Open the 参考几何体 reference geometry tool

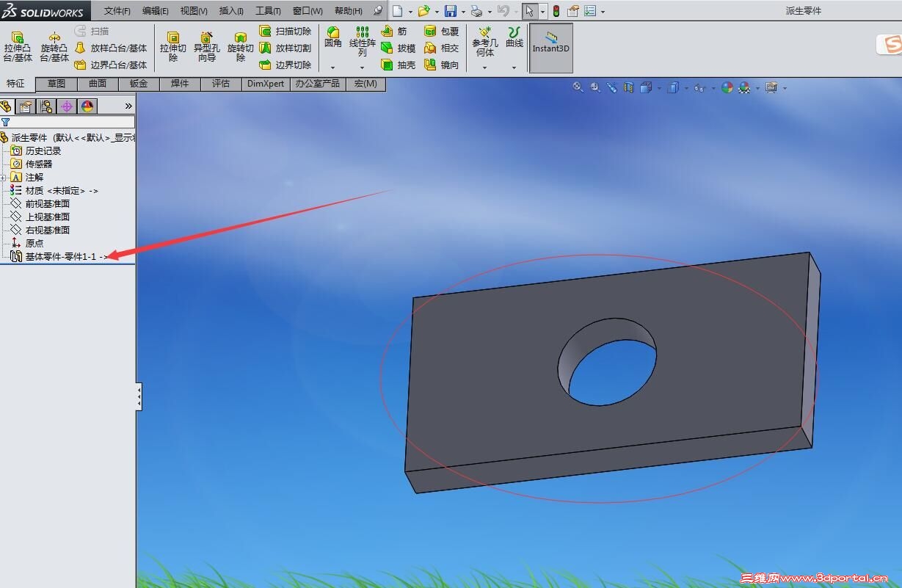click(x=485, y=42)
